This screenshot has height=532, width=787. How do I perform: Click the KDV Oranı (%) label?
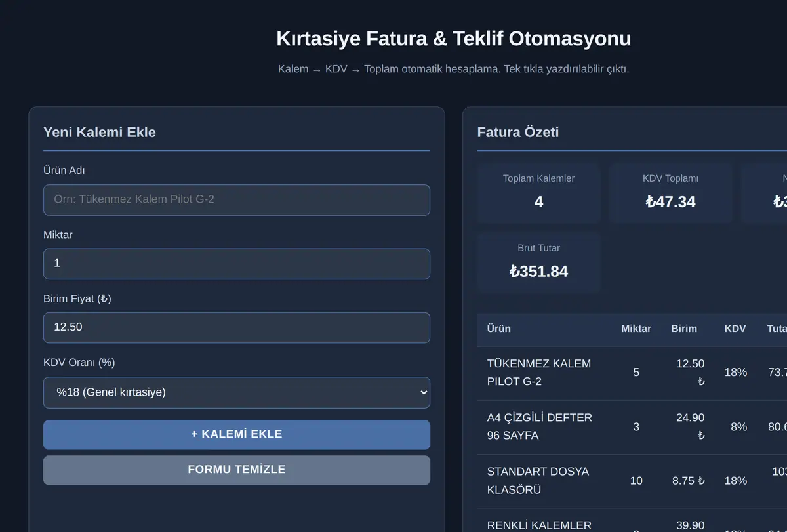(79, 363)
